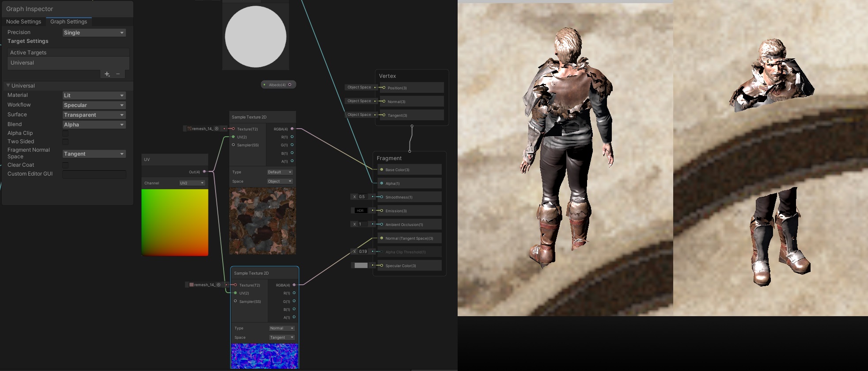Collapse the Universal settings foldout
This screenshot has height=371, width=868.
click(x=8, y=85)
